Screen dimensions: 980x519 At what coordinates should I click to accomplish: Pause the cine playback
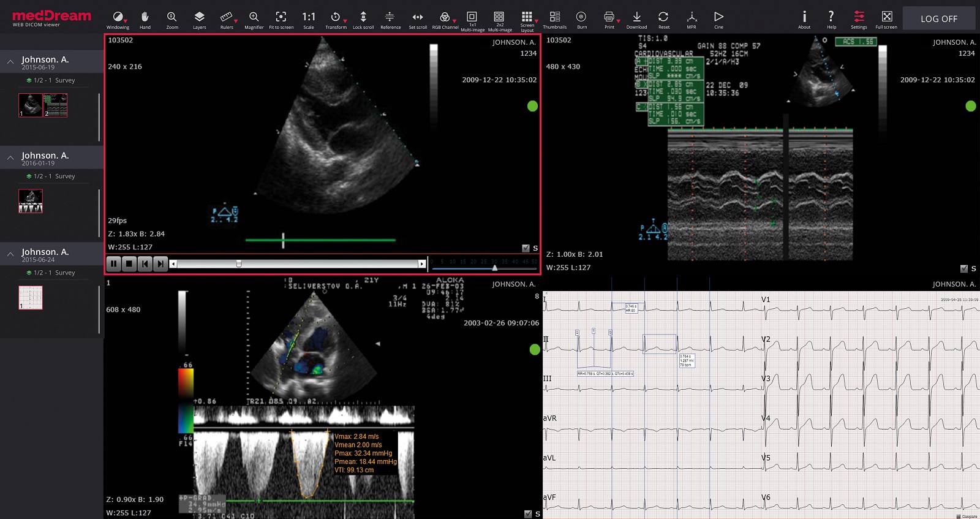[113, 263]
